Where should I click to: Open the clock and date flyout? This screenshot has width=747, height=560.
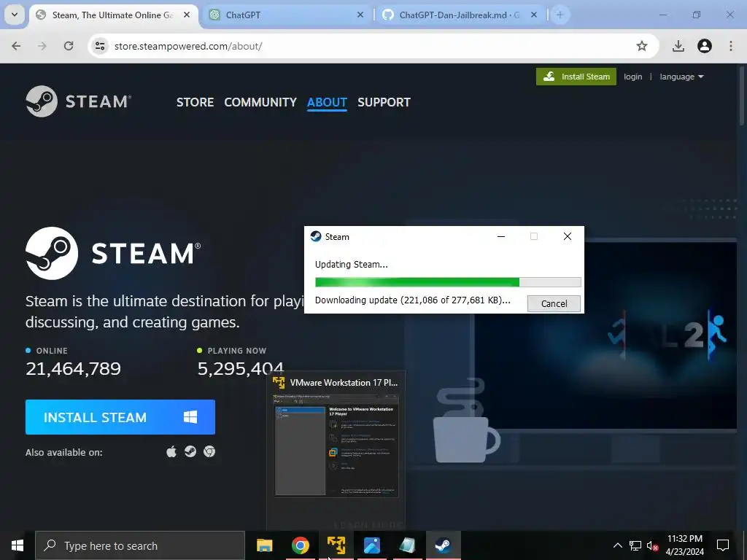click(x=684, y=545)
